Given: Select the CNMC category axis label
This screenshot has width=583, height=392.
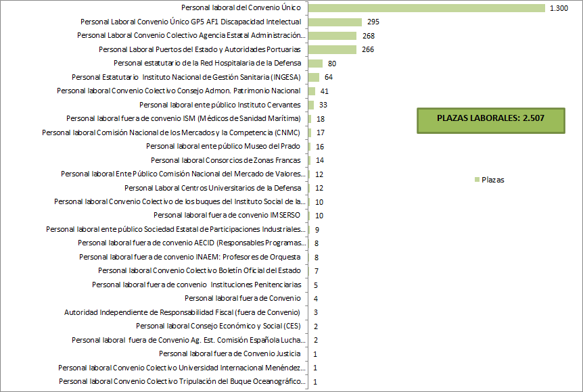Looking at the screenshot, I should tap(171, 132).
